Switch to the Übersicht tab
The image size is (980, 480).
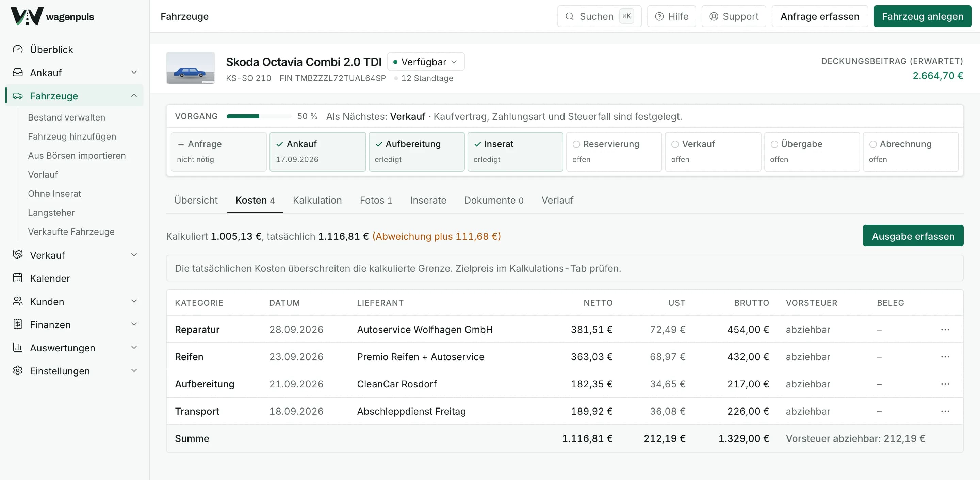196,201
